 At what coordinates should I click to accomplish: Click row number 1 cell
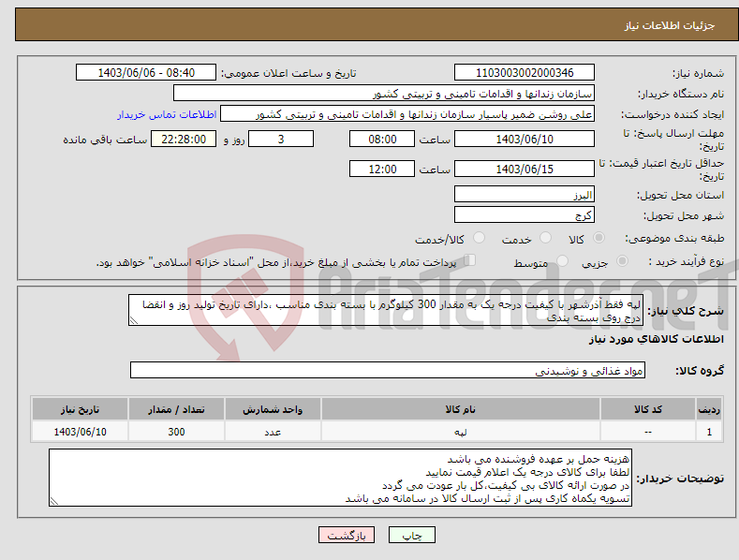click(x=709, y=432)
